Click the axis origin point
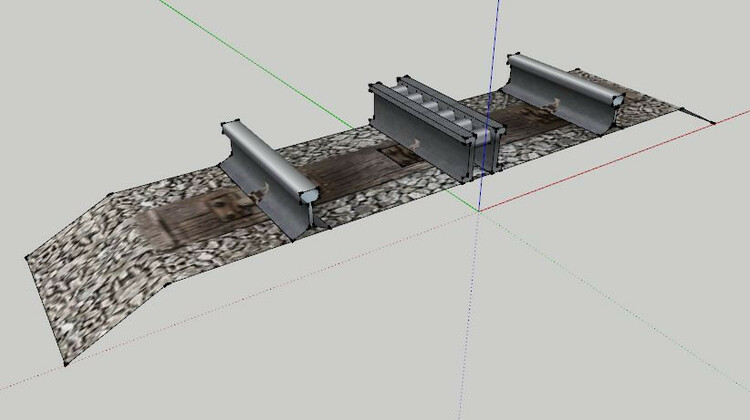Screen dimensions: 750x420 pos(478,210)
